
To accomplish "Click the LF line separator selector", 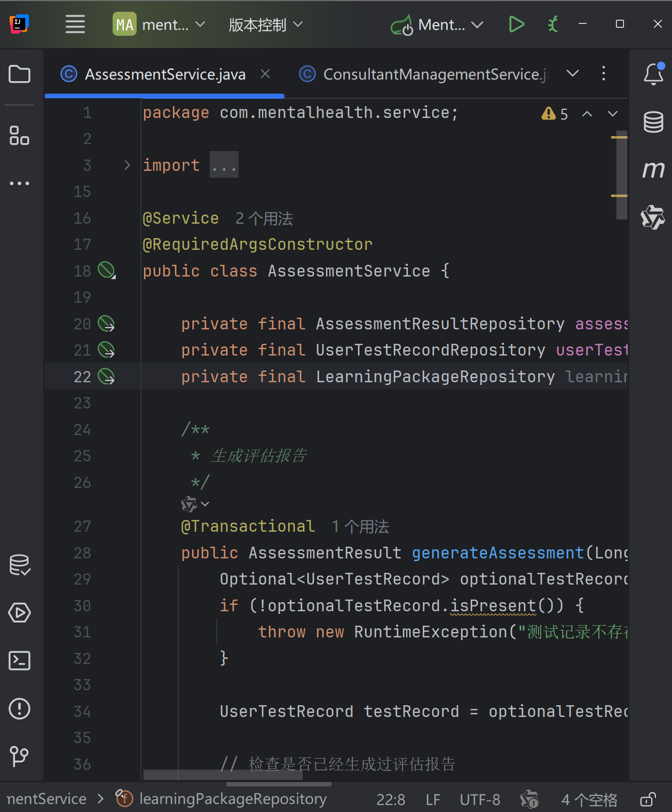I will tap(433, 800).
